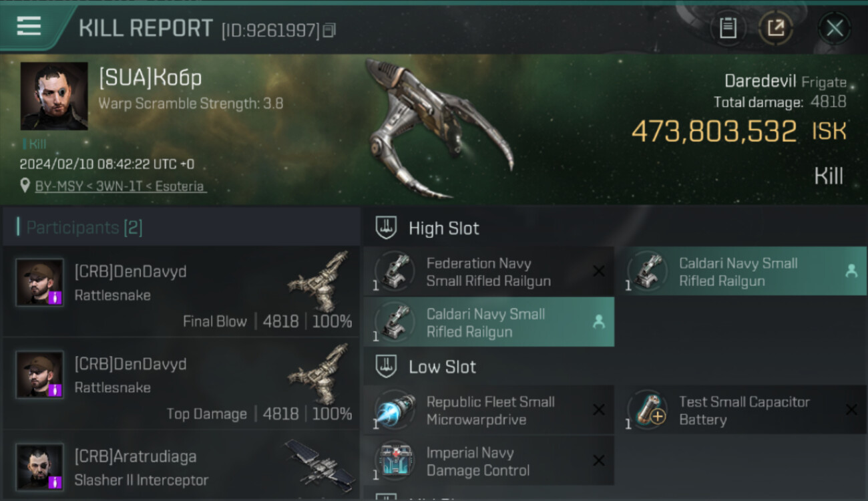Screen dimensions: 868x501
Task: Click Test Small Capacitor Battery icon
Action: 648,410
